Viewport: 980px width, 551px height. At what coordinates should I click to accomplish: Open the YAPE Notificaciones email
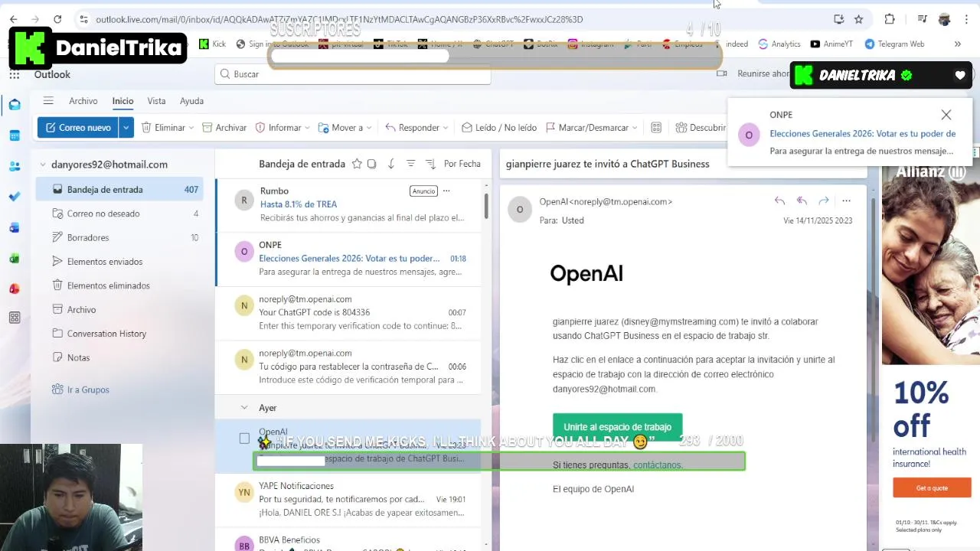pyautogui.click(x=348, y=499)
